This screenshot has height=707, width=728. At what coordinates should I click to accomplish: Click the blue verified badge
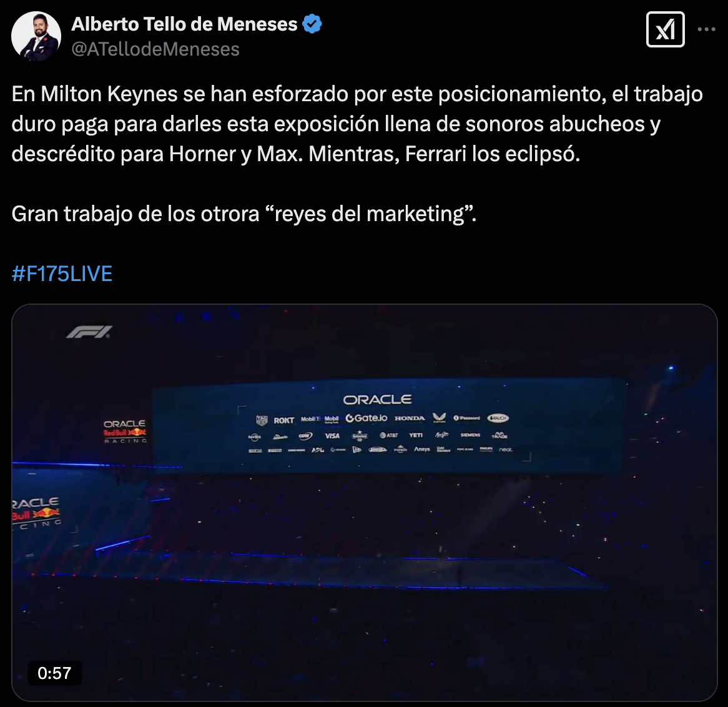pyautogui.click(x=312, y=24)
